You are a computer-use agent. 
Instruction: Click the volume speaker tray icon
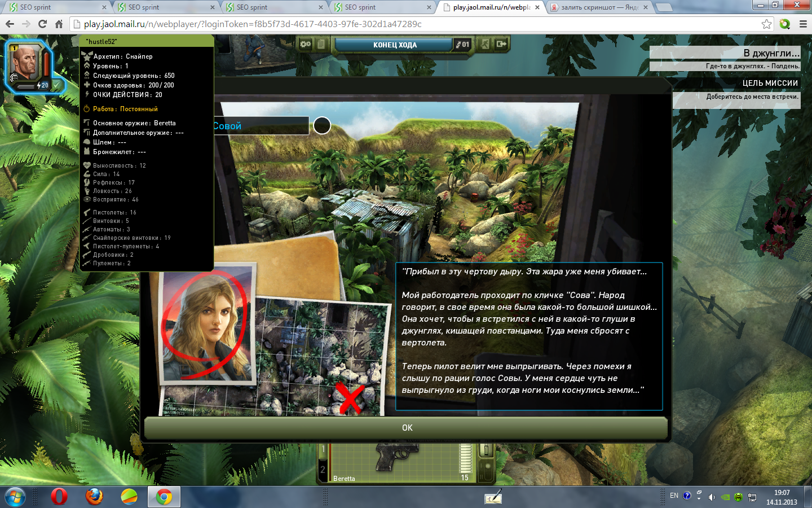[712, 497]
